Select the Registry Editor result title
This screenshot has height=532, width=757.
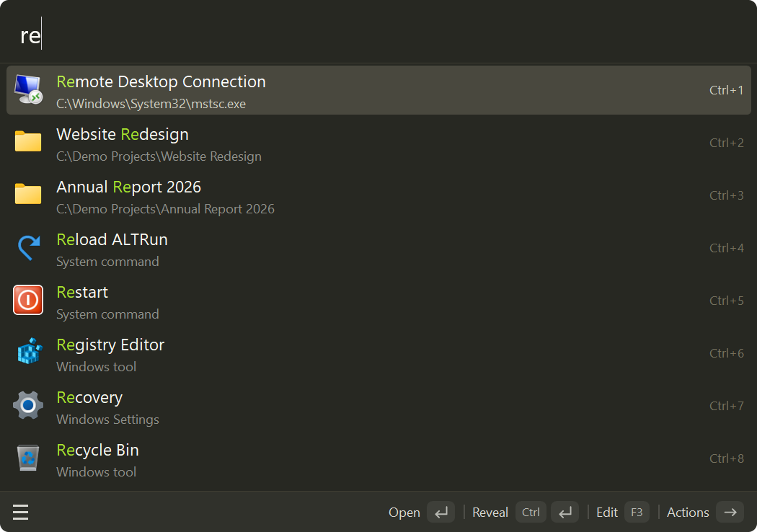point(110,345)
